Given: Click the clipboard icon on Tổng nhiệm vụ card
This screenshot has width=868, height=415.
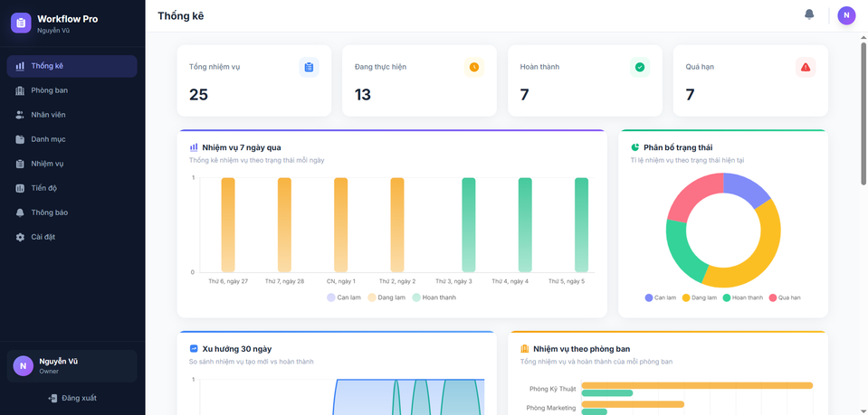Looking at the screenshot, I should coord(309,67).
